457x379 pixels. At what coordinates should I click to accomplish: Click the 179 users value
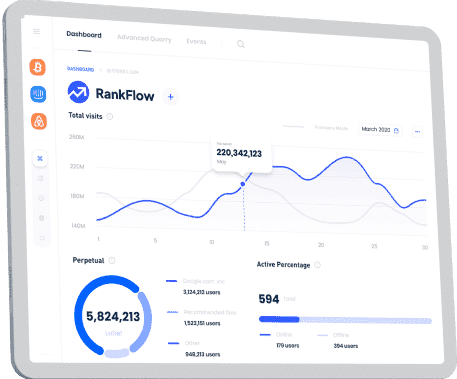click(x=288, y=346)
